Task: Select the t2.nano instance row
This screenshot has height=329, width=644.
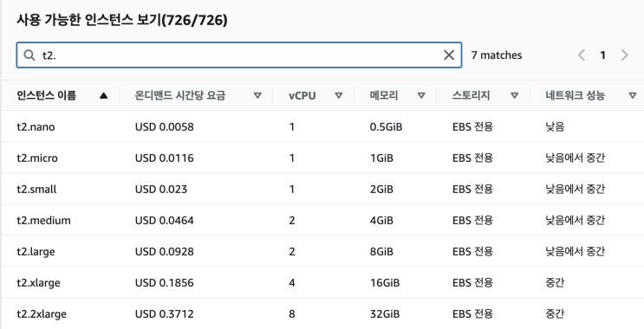Action: tap(322, 126)
